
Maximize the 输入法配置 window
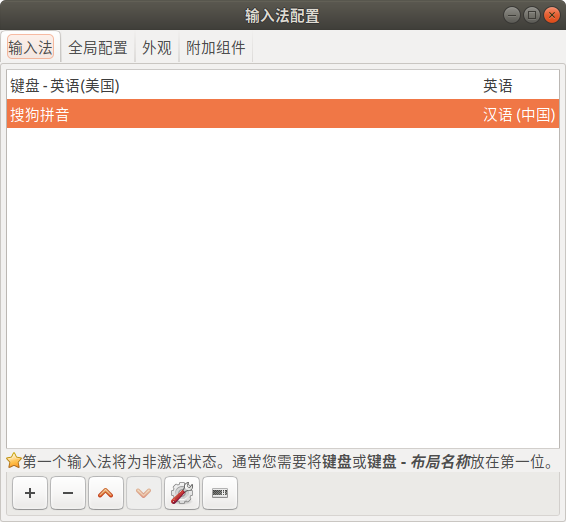(531, 15)
